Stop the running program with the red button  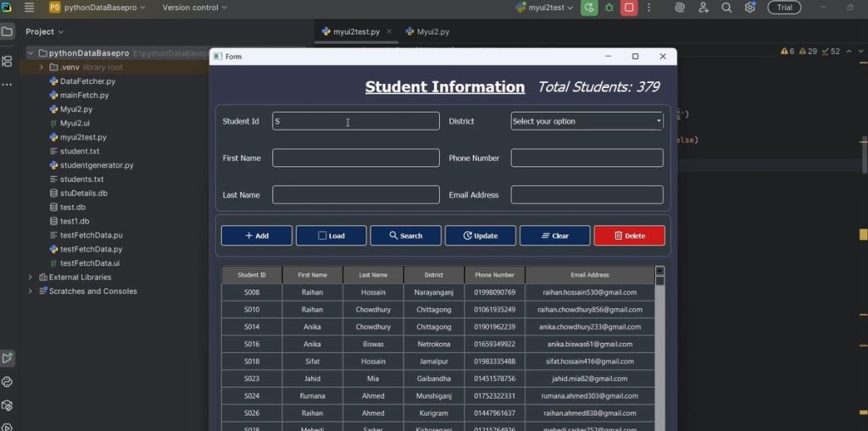tap(629, 8)
